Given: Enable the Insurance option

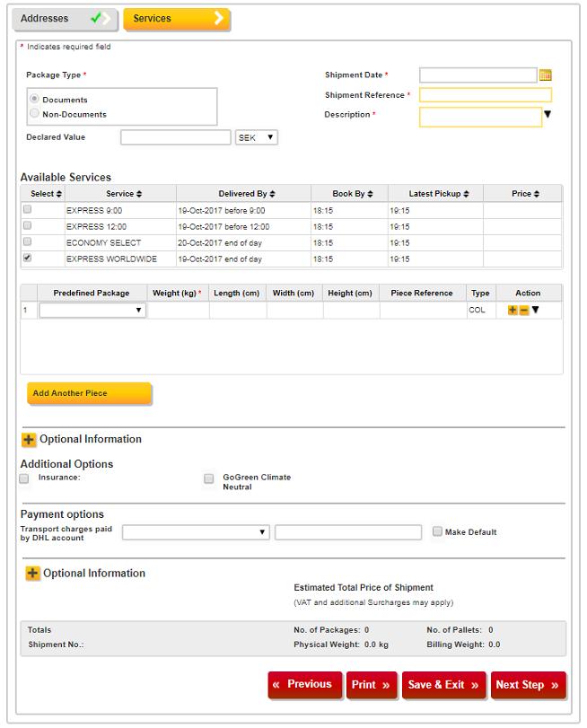Looking at the screenshot, I should click(x=24, y=478).
